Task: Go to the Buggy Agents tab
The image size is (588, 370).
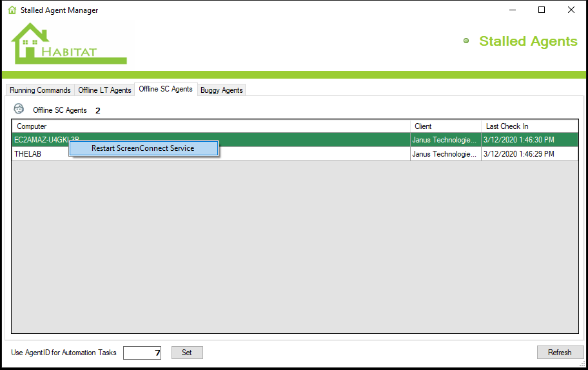Action: (221, 90)
